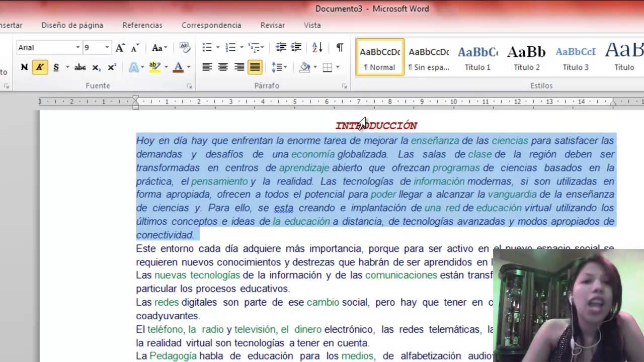The width and height of the screenshot is (644, 362).
Task: Apply the Normal style
Action: pyautogui.click(x=380, y=57)
